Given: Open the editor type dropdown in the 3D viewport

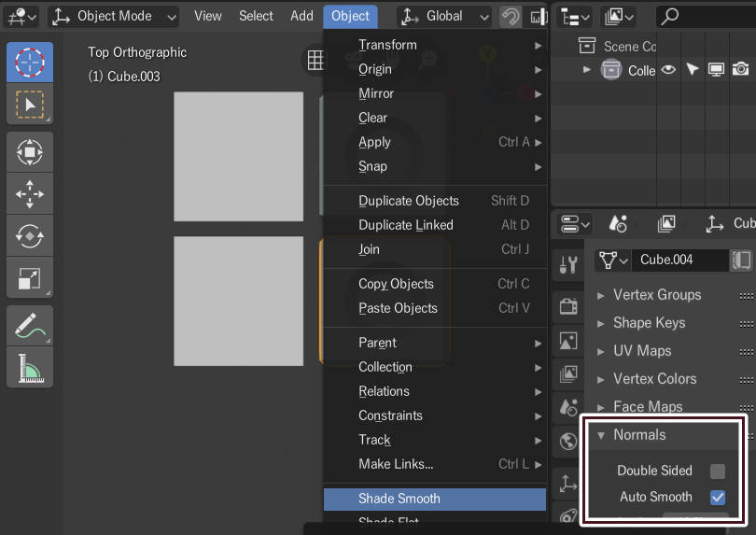Looking at the screenshot, I should point(22,17).
